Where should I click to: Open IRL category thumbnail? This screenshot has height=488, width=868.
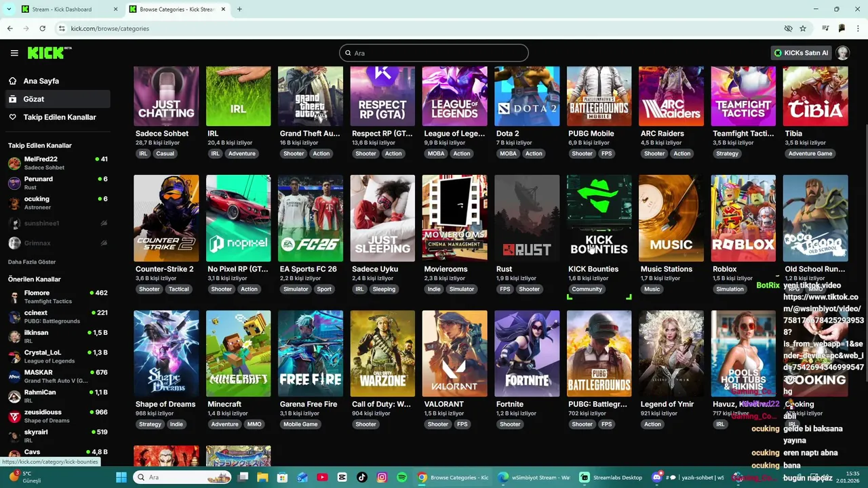pos(238,96)
